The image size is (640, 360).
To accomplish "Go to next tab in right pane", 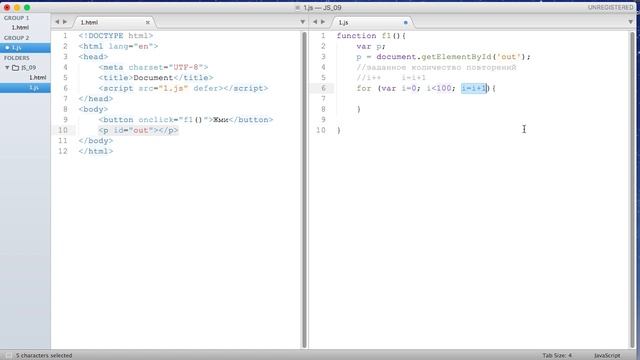I will click(323, 22).
